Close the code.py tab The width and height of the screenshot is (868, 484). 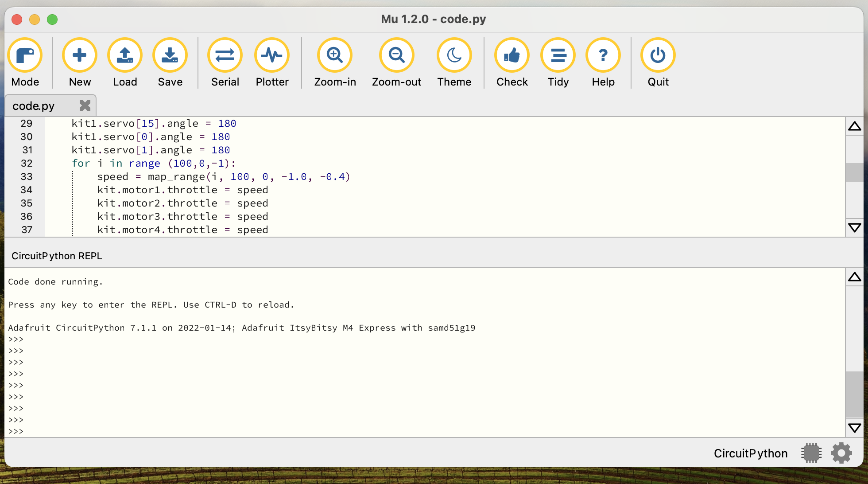(x=85, y=105)
